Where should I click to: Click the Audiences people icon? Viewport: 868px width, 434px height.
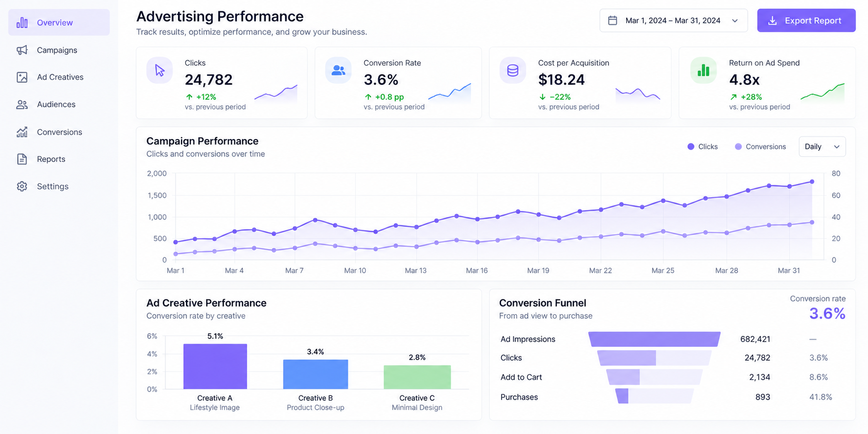[x=22, y=105]
